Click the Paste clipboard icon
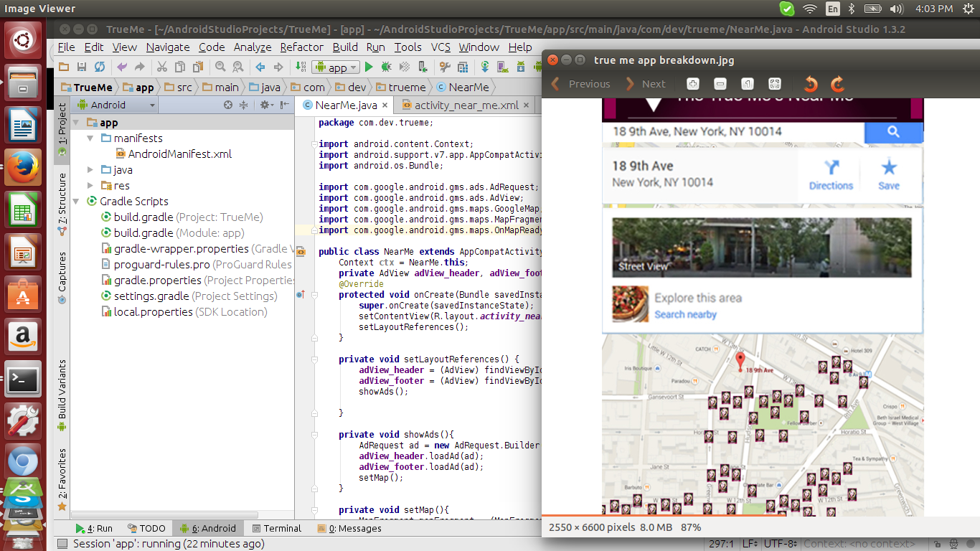Image resolution: width=980 pixels, height=551 pixels. pos(197,67)
